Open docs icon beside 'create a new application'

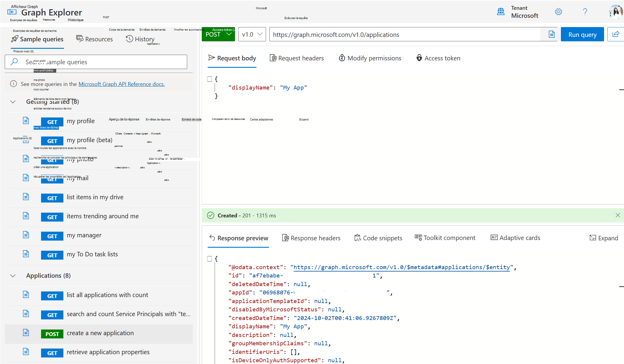click(x=26, y=333)
